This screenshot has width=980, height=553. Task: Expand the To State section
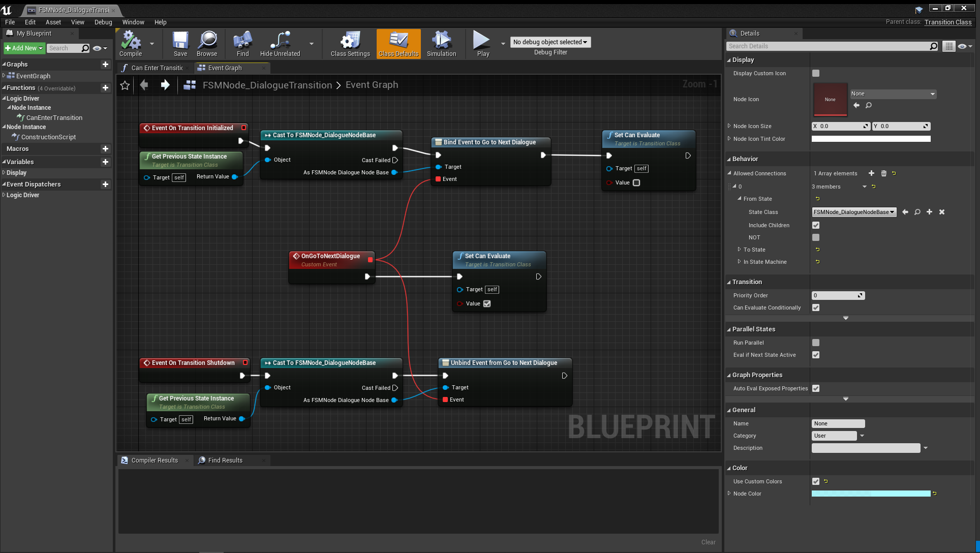pyautogui.click(x=740, y=250)
